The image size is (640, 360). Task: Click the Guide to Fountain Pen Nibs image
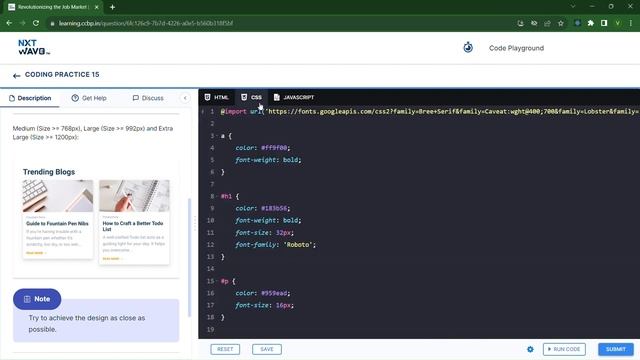tap(58, 196)
